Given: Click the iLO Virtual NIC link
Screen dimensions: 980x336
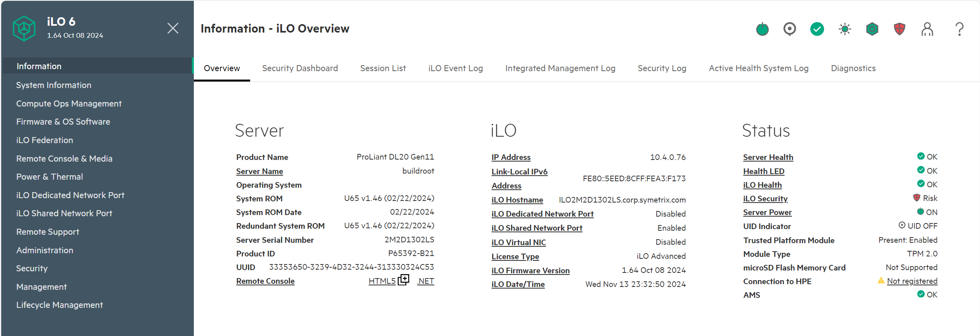Looking at the screenshot, I should pyautogui.click(x=518, y=242).
